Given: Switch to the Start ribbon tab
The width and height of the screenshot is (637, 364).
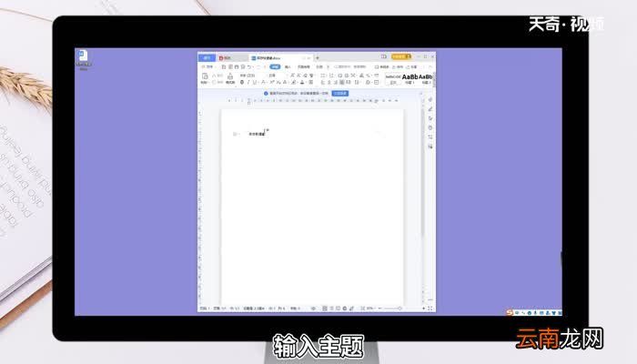Looking at the screenshot, I should coord(275,66).
